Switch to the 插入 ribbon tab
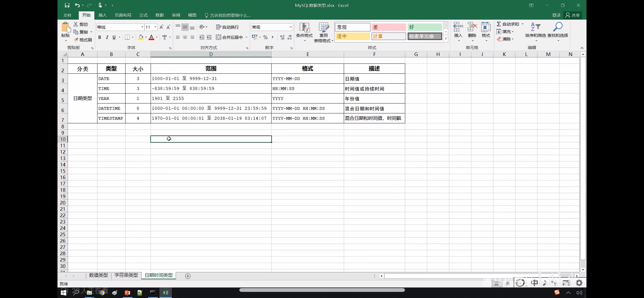644x298 pixels. [x=102, y=15]
